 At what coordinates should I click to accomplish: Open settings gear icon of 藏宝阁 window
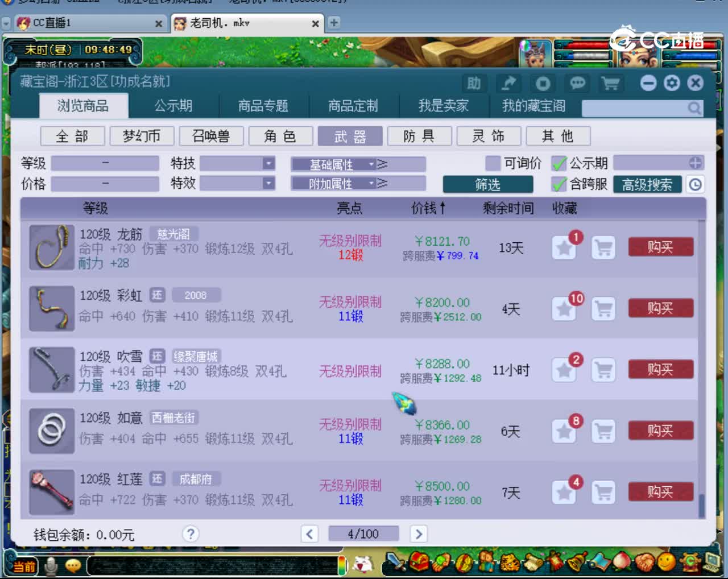[672, 83]
